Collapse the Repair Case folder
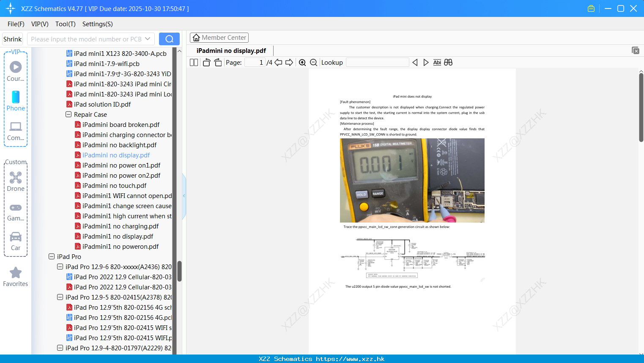 click(69, 115)
